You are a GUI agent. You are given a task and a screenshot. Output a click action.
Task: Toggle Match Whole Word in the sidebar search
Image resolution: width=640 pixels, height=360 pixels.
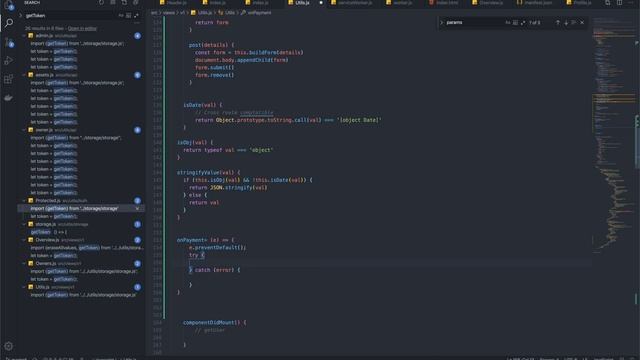(129, 16)
